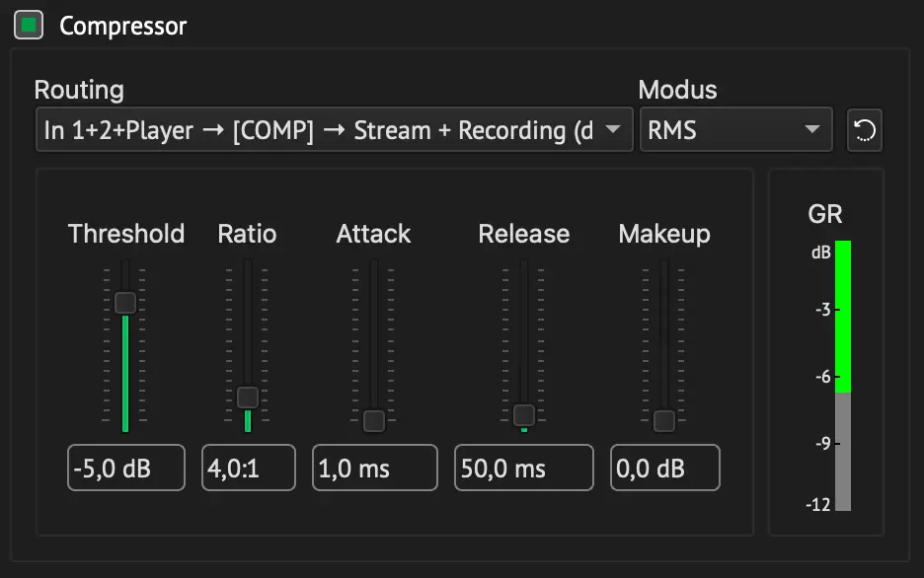Open the Routing dropdown
The image size is (924, 578).
tap(334, 129)
